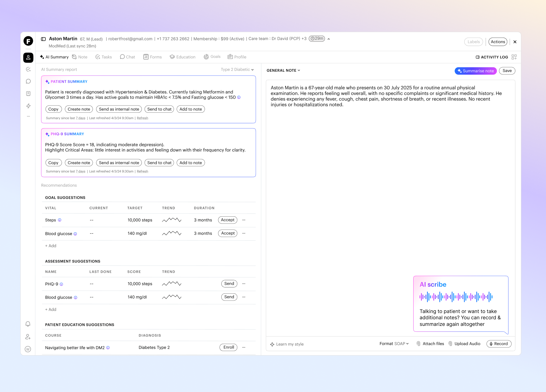Click Refresh link in Patient Summary card
The width and height of the screenshot is (546, 392).
coord(142,118)
